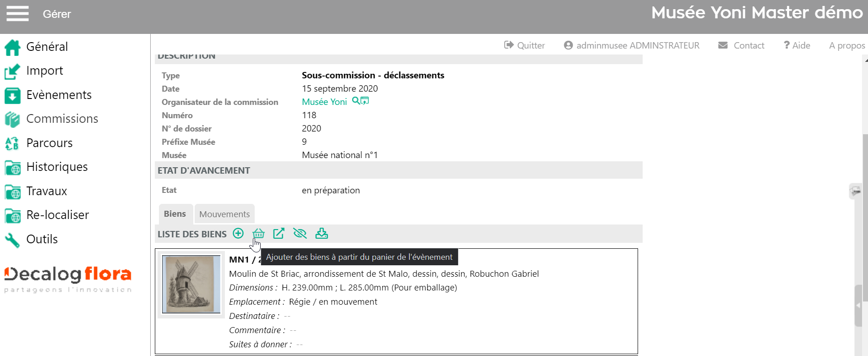Switch to the Mouvements tab
The image size is (868, 356).
click(x=224, y=214)
